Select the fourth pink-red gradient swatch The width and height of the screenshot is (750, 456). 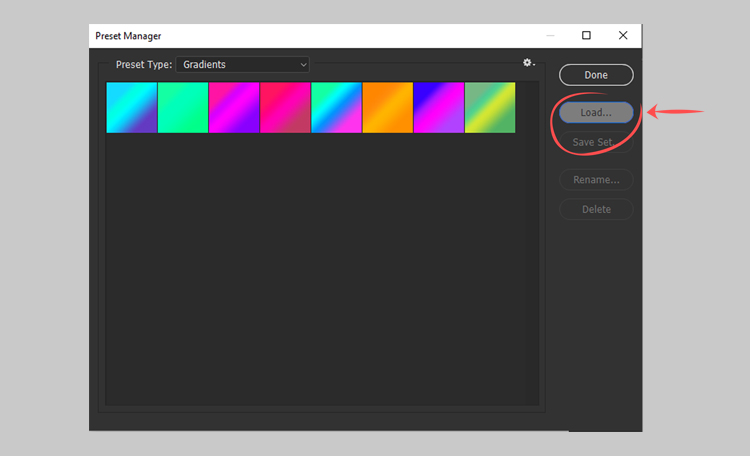pyautogui.click(x=285, y=107)
